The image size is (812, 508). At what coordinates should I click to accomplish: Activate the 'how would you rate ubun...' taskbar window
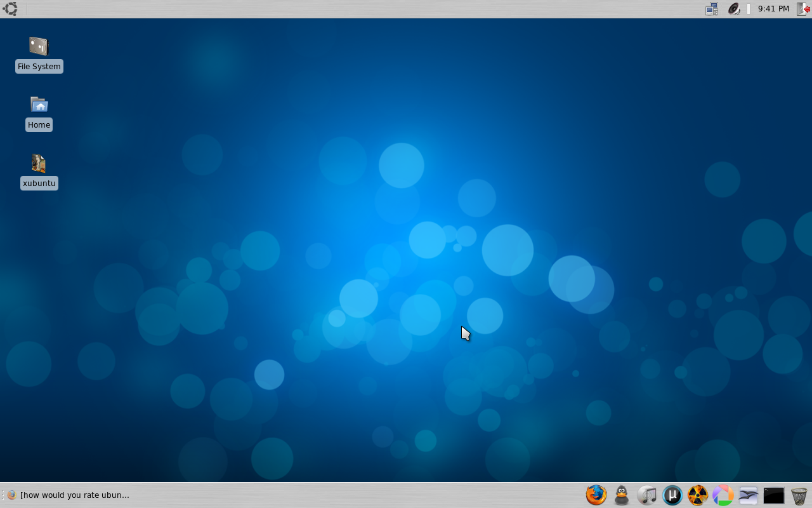coord(69,495)
